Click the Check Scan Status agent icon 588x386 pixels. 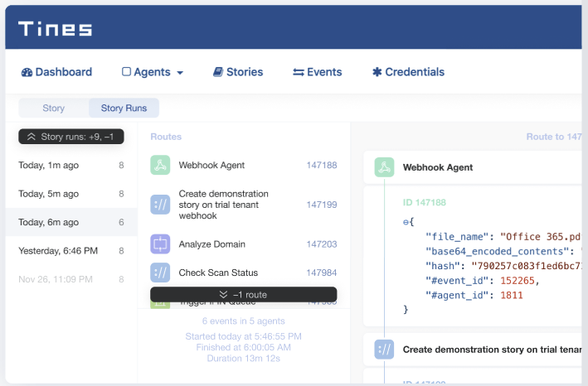tap(160, 273)
